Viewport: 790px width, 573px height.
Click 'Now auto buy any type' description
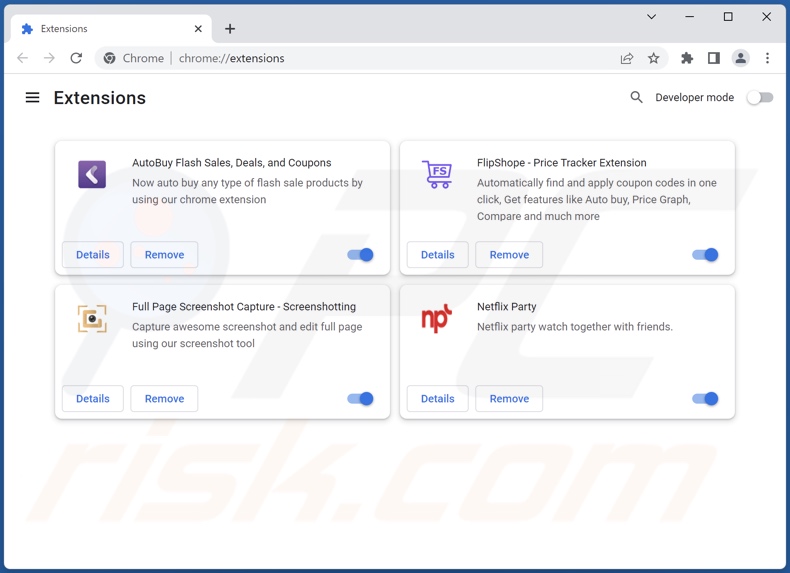[247, 191]
